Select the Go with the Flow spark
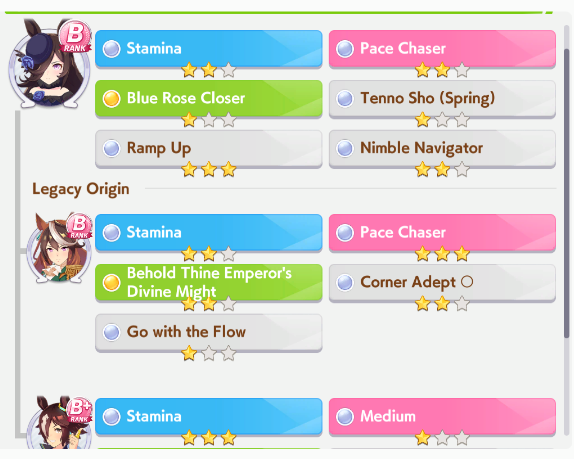 209,332
